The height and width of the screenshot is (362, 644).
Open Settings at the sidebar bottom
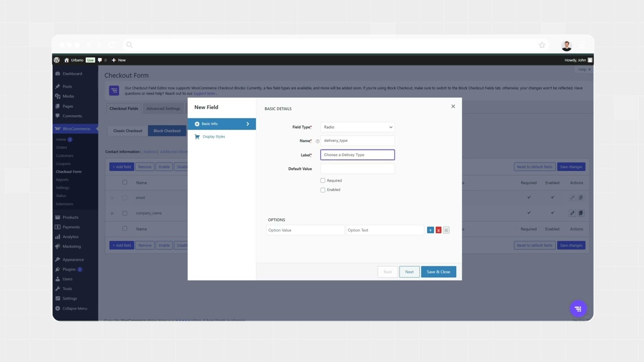pyautogui.click(x=69, y=298)
